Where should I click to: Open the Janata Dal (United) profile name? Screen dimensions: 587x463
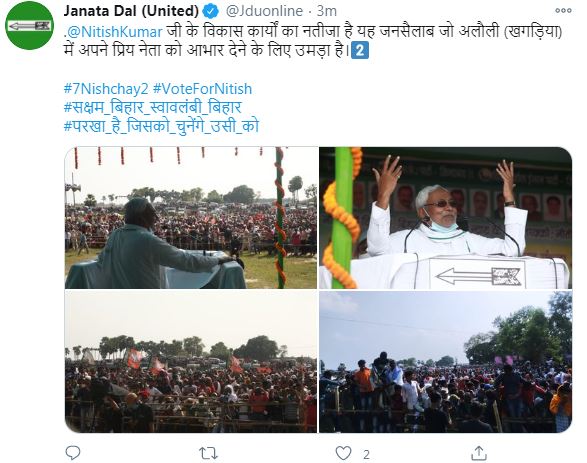click(131, 11)
